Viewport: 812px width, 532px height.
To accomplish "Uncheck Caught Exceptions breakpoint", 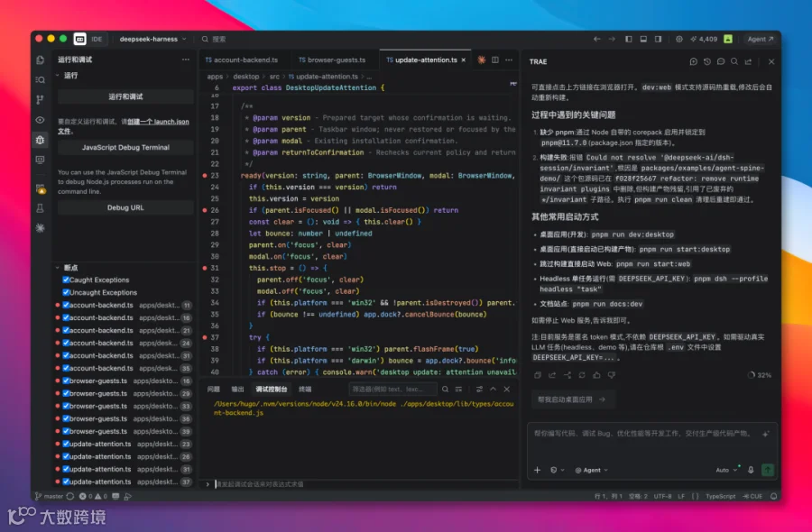I will [66, 280].
